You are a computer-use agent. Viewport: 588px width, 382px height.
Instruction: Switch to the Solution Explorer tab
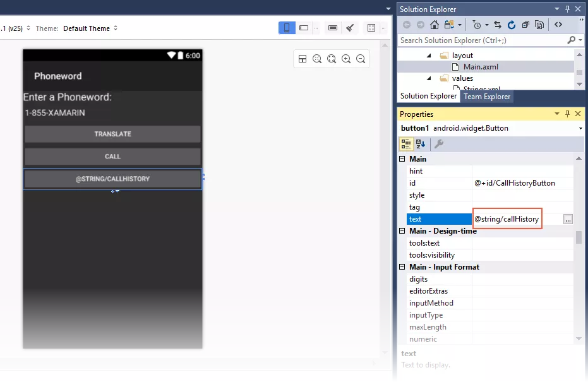tap(428, 96)
